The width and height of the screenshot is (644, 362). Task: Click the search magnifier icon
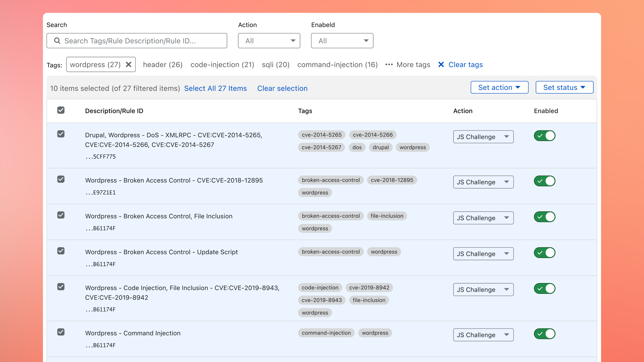pyautogui.click(x=57, y=41)
